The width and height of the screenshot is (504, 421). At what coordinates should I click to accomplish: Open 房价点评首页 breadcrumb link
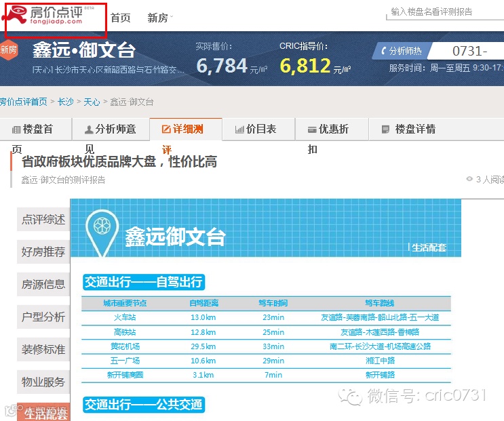23,102
